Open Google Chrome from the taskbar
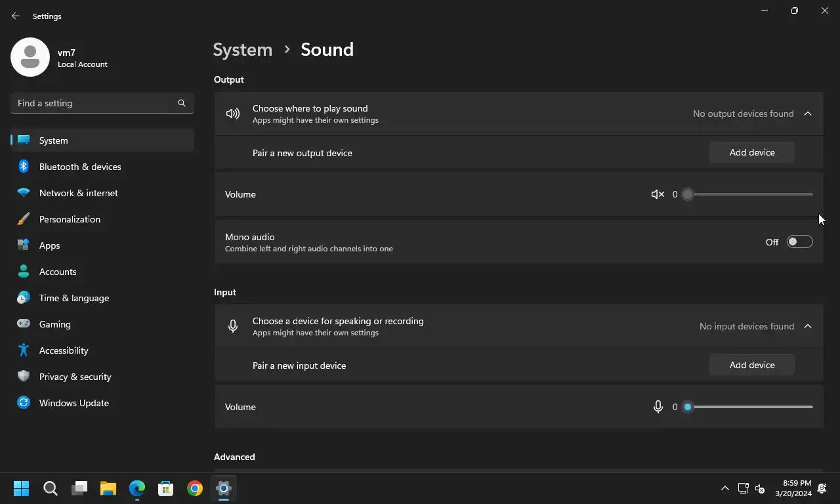The height and width of the screenshot is (504, 840). click(195, 488)
